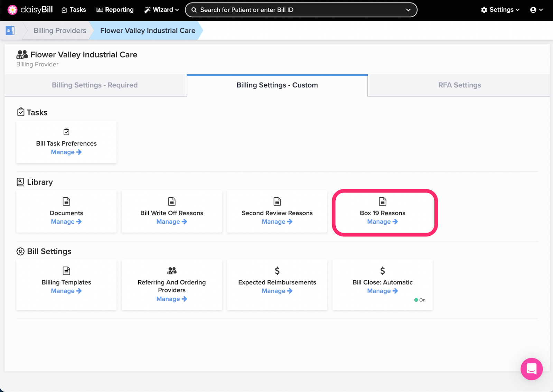Click the magnifying glass search icon
Image resolution: width=553 pixels, height=392 pixels.
194,10
